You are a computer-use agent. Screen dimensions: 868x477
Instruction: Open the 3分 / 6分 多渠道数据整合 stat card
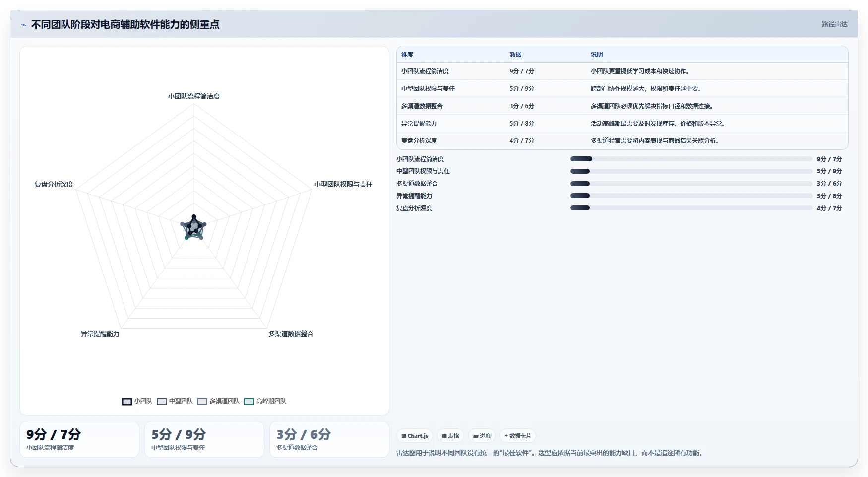click(x=329, y=439)
